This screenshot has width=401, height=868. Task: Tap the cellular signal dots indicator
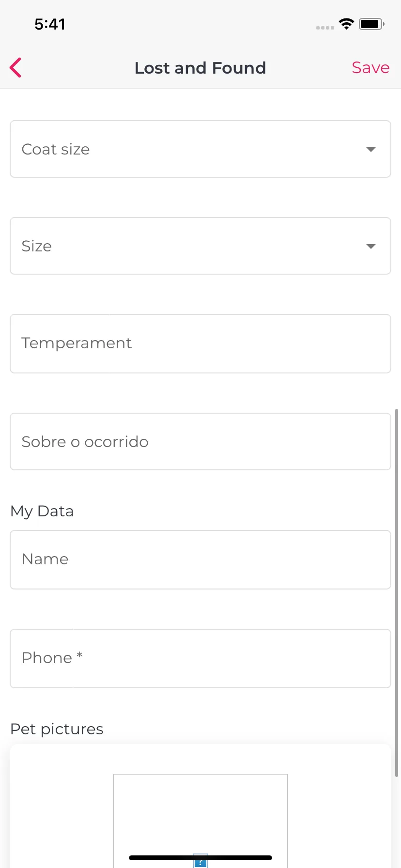click(325, 28)
